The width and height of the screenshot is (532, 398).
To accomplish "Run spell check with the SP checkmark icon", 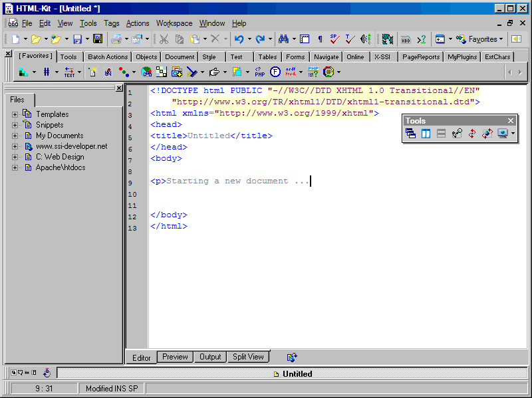I will pyautogui.click(x=334, y=39).
